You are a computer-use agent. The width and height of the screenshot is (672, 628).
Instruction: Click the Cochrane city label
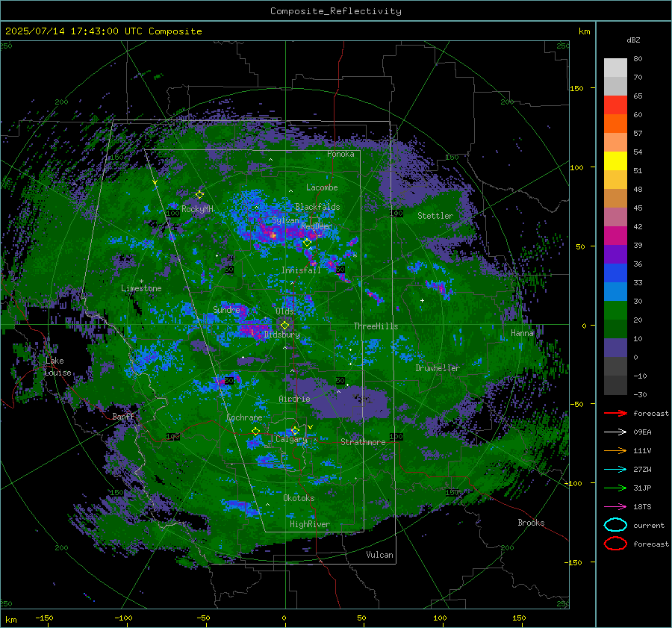click(x=244, y=417)
